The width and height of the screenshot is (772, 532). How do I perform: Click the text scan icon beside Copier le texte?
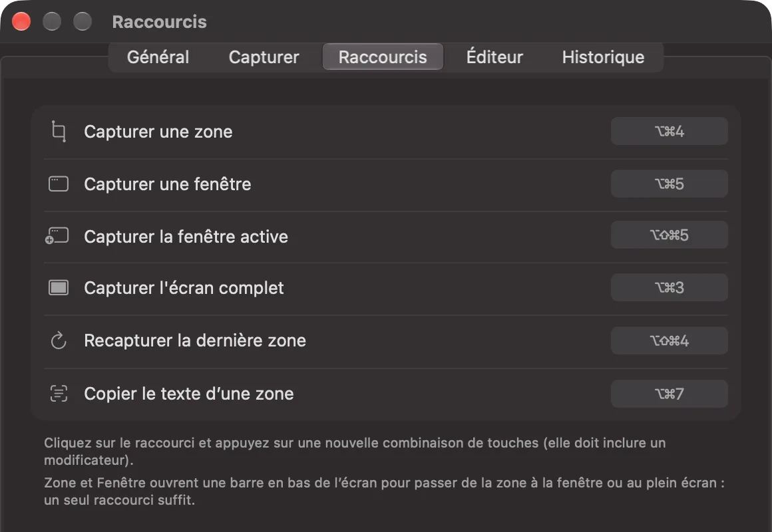tap(59, 394)
